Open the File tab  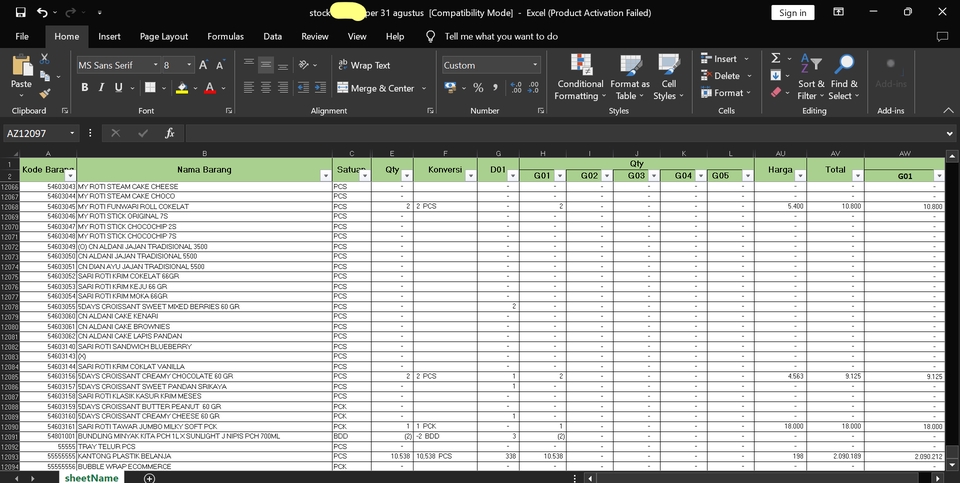click(x=22, y=37)
